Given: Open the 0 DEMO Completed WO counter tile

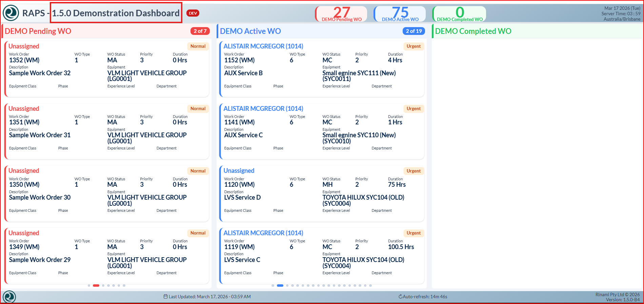Looking at the screenshot, I should 459,14.
